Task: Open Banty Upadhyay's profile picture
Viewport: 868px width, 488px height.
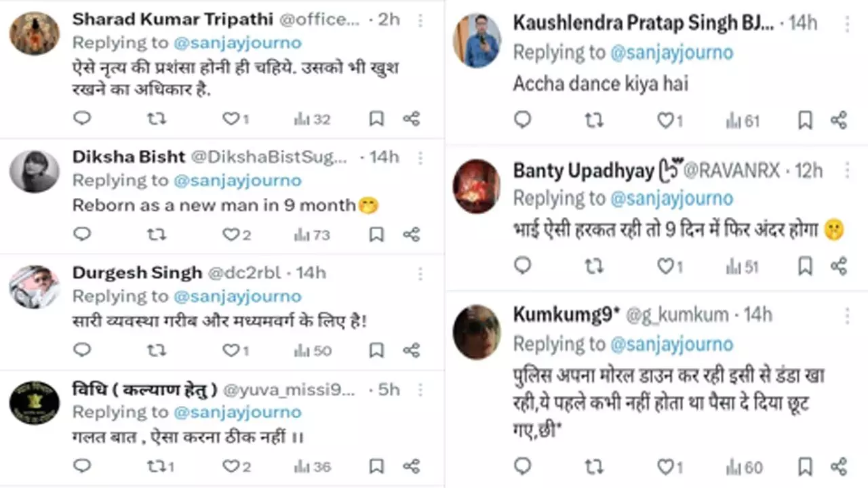Action: (x=476, y=186)
